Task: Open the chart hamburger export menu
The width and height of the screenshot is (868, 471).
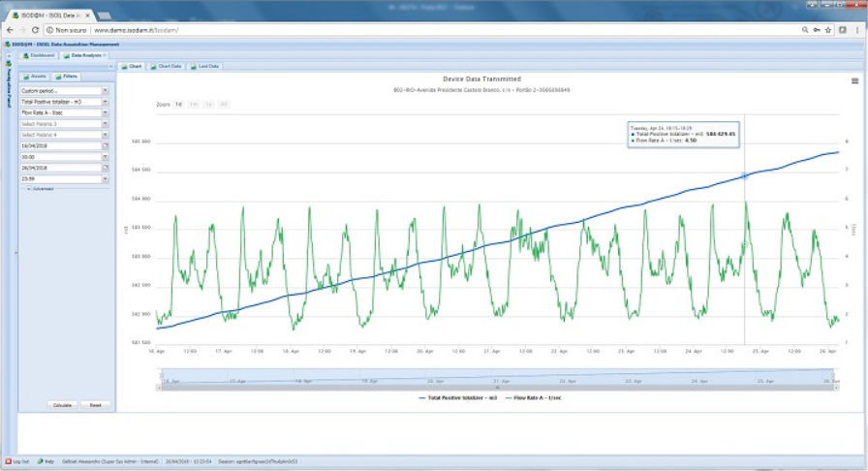Action: (x=854, y=80)
